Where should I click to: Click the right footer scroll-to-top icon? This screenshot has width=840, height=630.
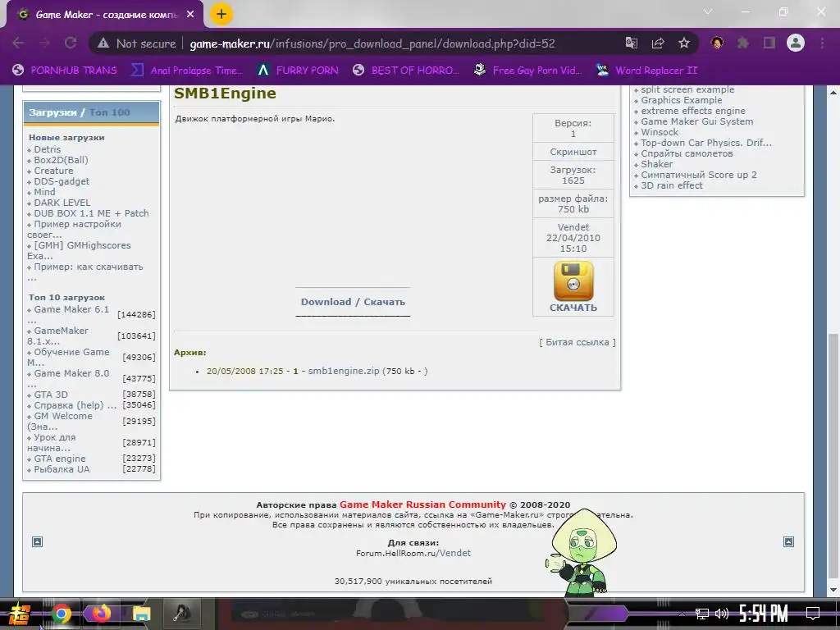(x=788, y=541)
